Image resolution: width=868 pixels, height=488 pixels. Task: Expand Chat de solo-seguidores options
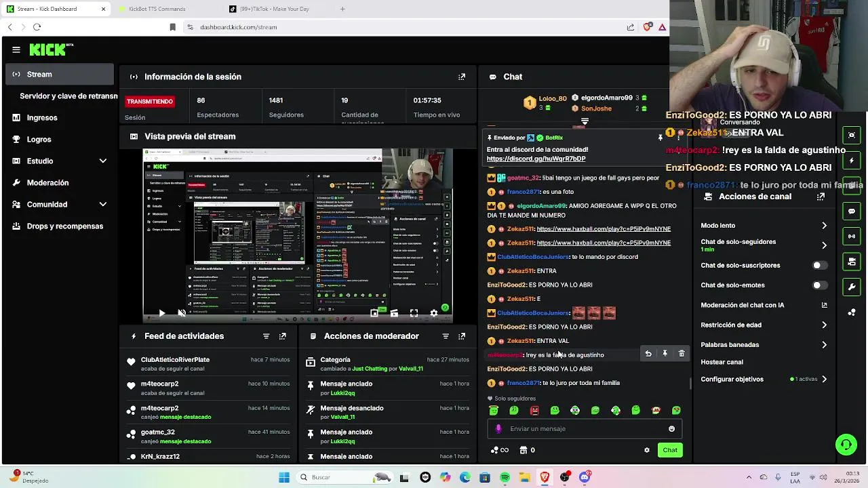coord(824,245)
